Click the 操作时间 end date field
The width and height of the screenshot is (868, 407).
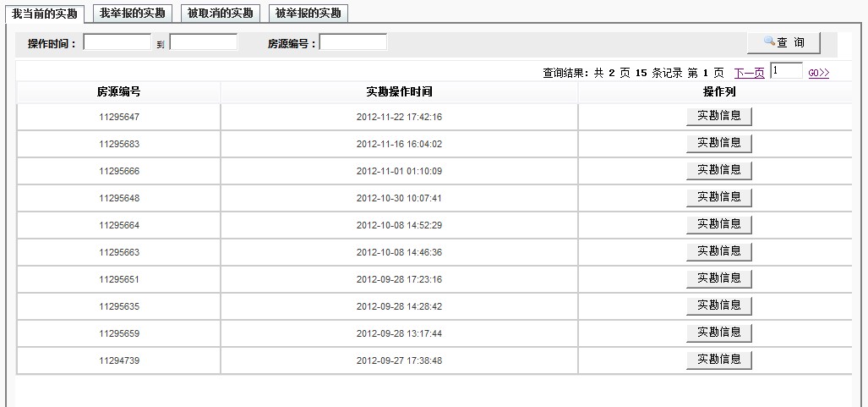point(204,42)
